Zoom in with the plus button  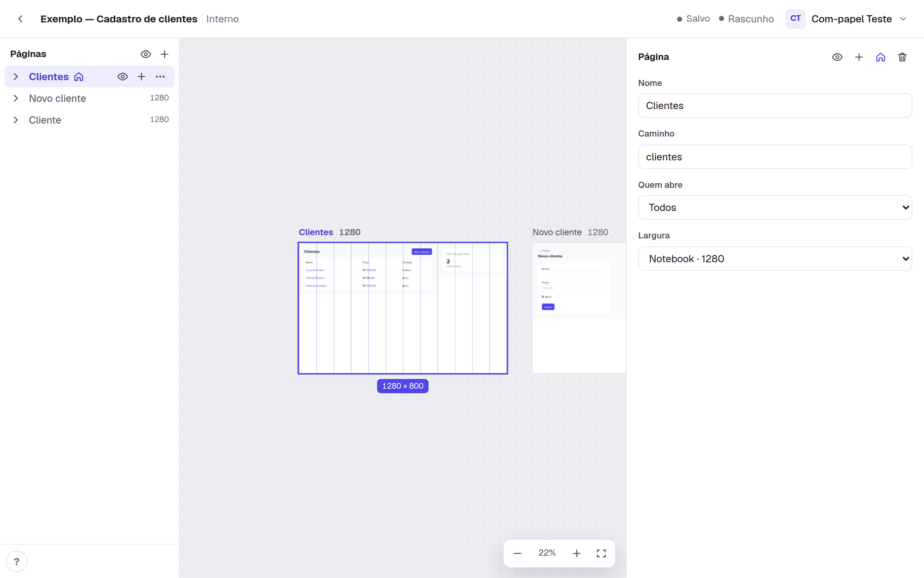click(x=576, y=553)
